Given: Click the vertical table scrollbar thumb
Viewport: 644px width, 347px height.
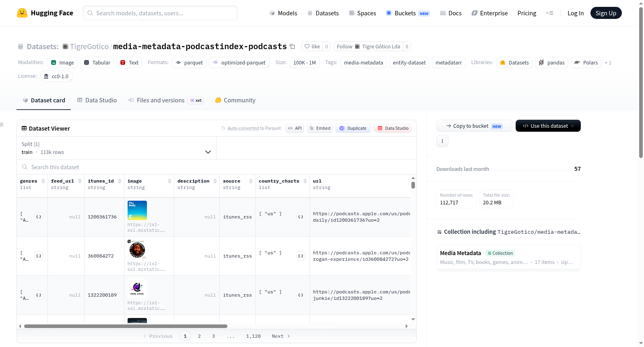Looking at the screenshot, I should (413, 185).
